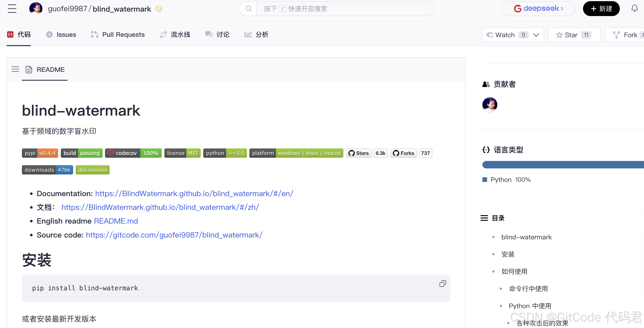Click the 新建 create button

point(601,9)
